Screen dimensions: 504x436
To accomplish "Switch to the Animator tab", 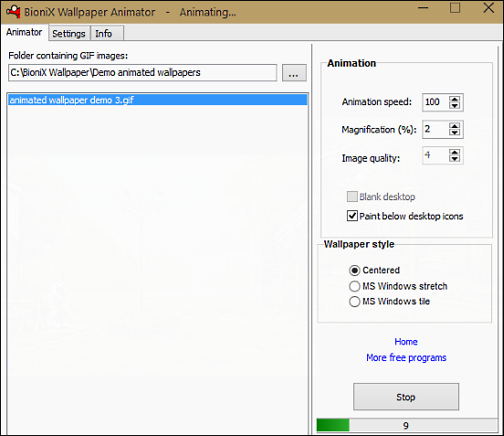I will [x=25, y=32].
